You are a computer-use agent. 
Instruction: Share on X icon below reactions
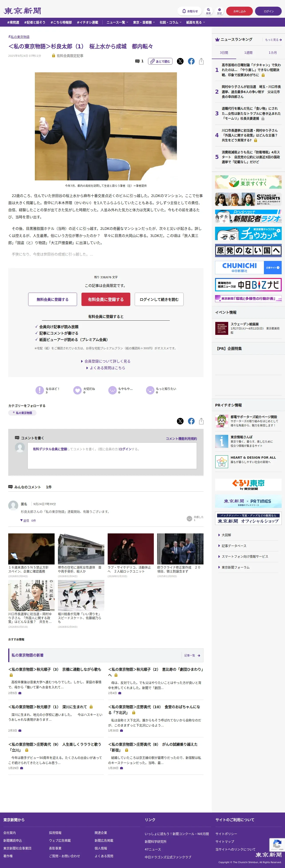(x=180, y=421)
